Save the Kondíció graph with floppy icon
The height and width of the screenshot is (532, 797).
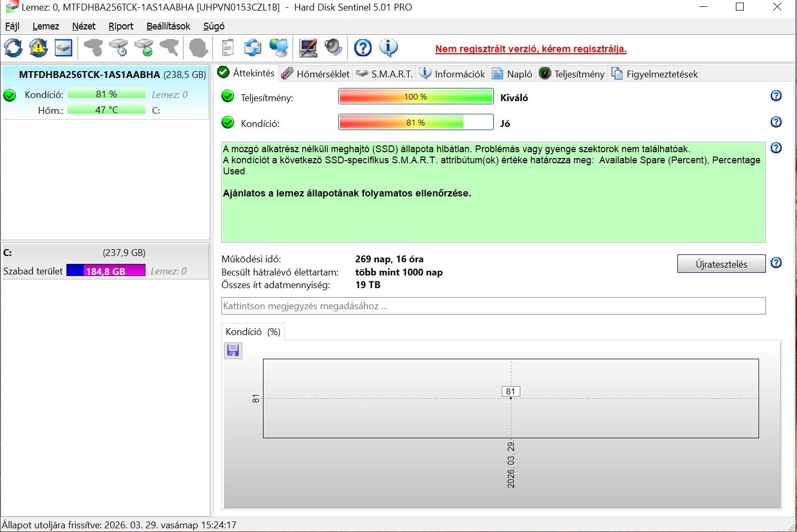pos(233,350)
